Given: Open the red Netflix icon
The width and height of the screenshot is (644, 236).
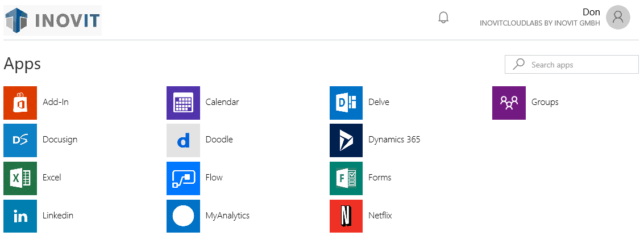Looking at the screenshot, I should (x=346, y=216).
